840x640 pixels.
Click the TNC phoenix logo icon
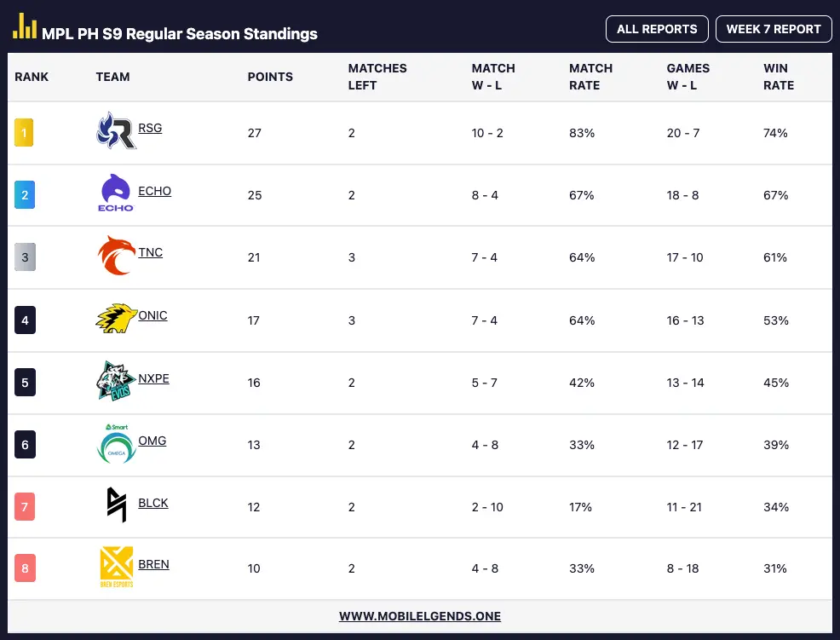[116, 255]
